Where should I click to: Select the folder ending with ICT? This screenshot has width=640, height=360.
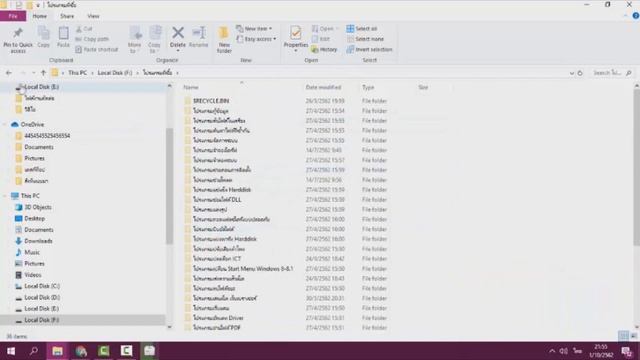tap(217, 259)
